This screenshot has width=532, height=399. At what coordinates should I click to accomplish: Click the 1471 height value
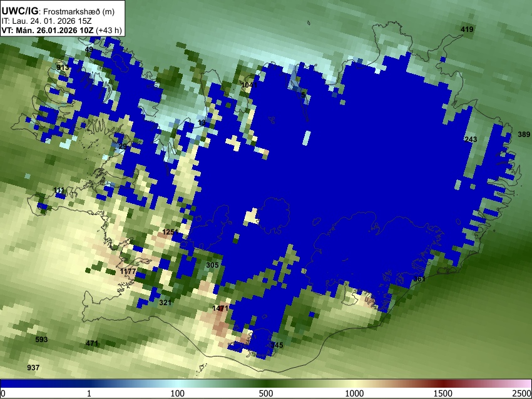click(220, 308)
